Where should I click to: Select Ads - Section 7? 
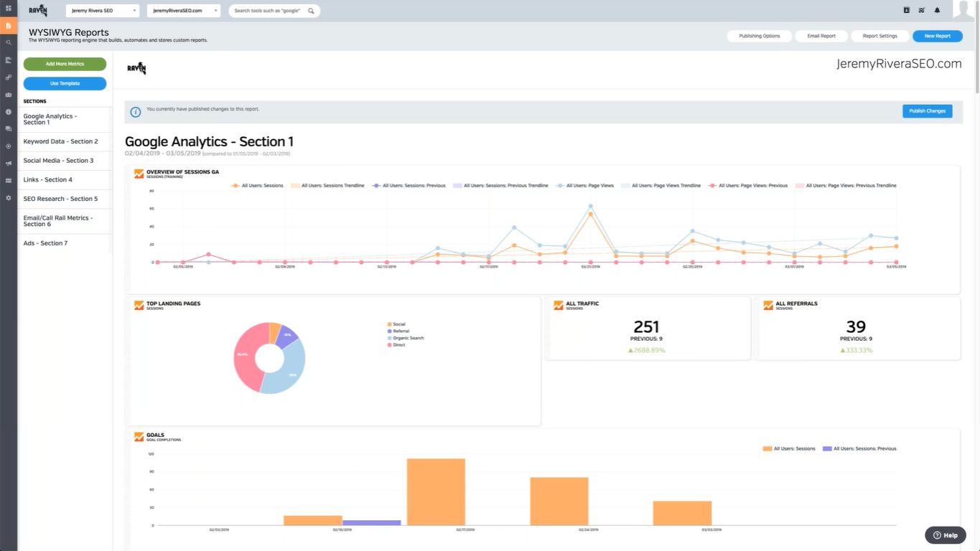[65, 243]
